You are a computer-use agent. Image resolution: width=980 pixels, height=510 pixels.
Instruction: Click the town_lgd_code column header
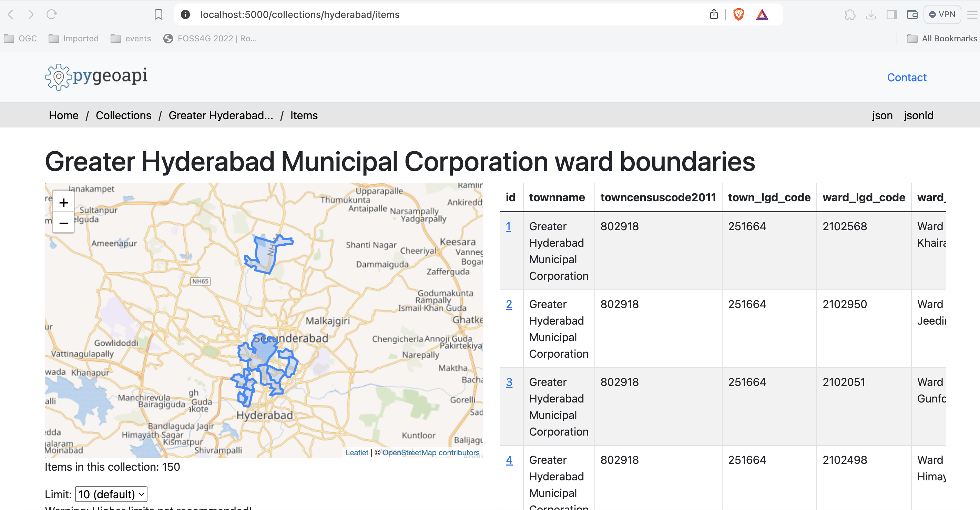click(769, 197)
